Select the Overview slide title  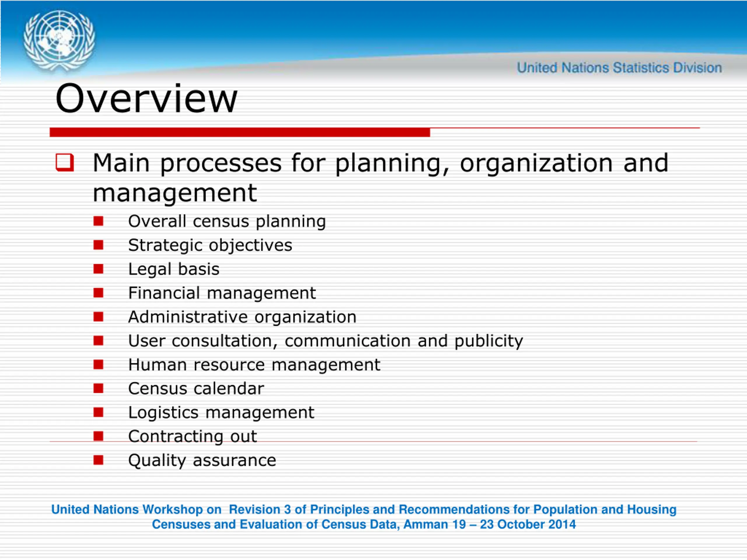(x=146, y=99)
